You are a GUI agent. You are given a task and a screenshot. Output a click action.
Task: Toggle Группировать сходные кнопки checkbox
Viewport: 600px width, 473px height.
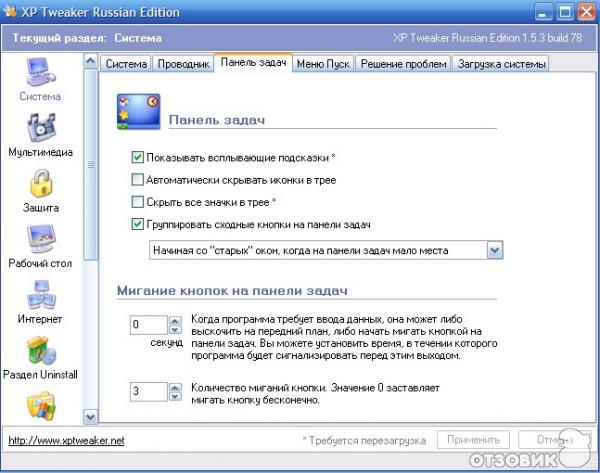pos(137,224)
